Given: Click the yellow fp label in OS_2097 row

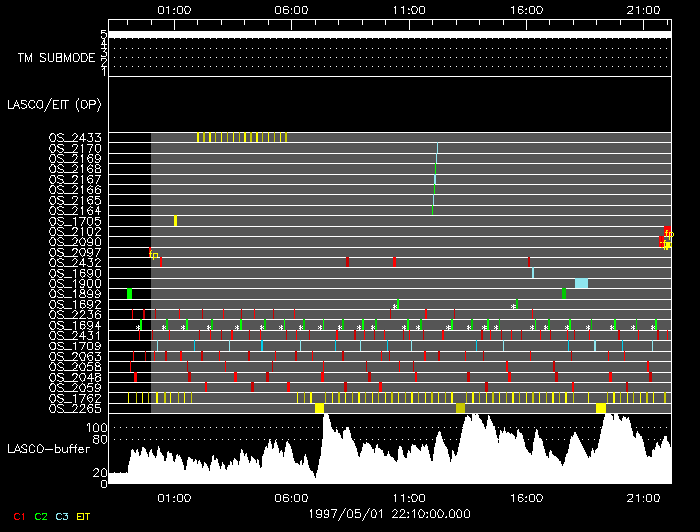Looking at the screenshot, I should point(154,255).
